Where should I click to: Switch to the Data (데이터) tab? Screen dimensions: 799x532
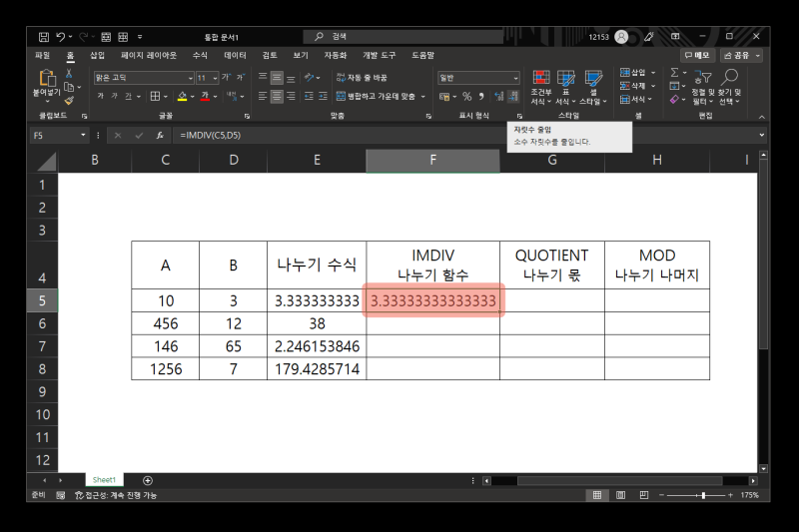(235, 55)
